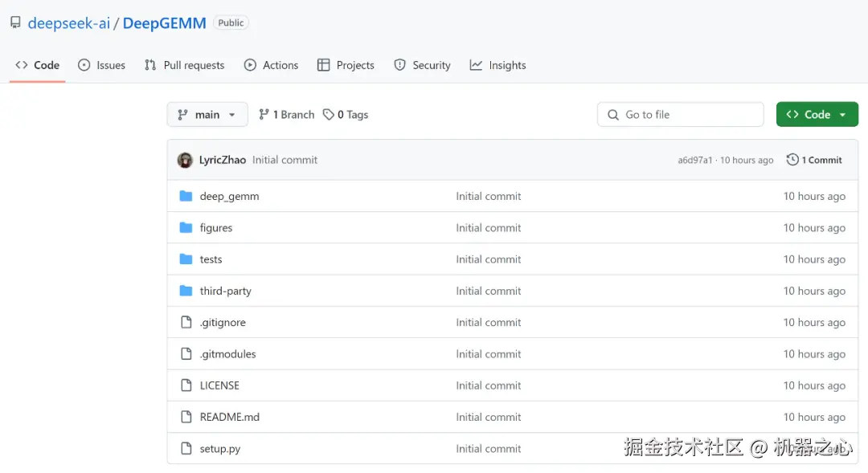Switch to the Code tab

click(x=38, y=65)
